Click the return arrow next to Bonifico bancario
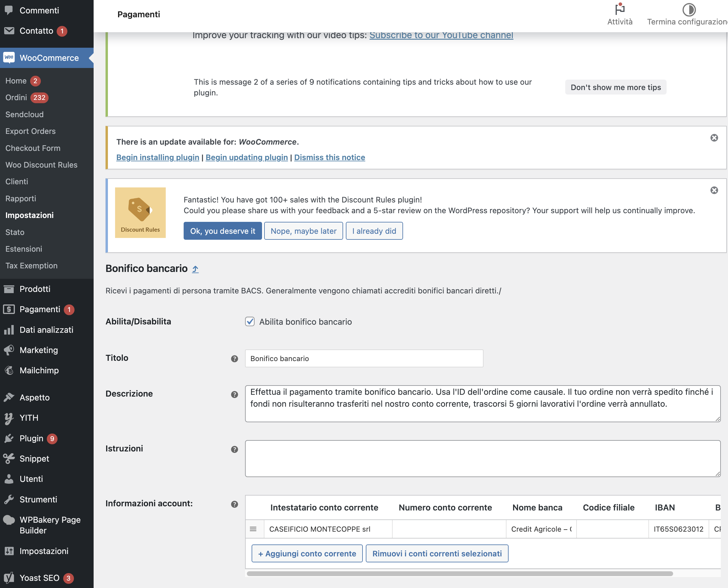This screenshot has width=728, height=588. click(195, 269)
